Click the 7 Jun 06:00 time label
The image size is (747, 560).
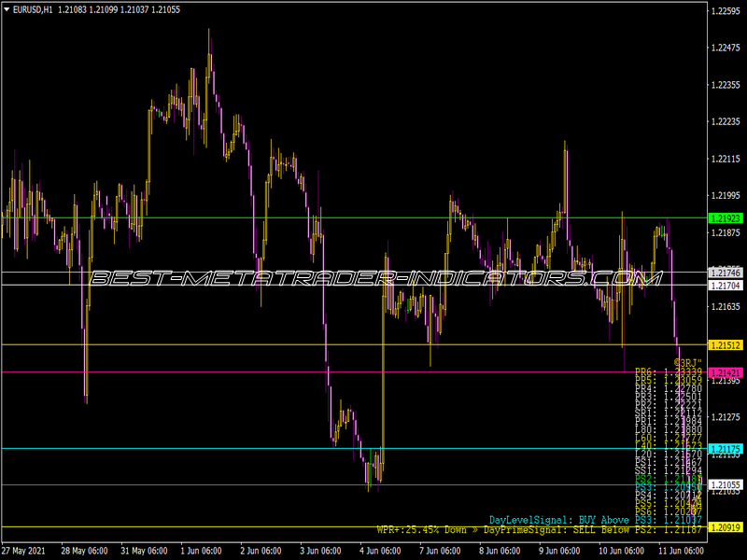pos(440,551)
